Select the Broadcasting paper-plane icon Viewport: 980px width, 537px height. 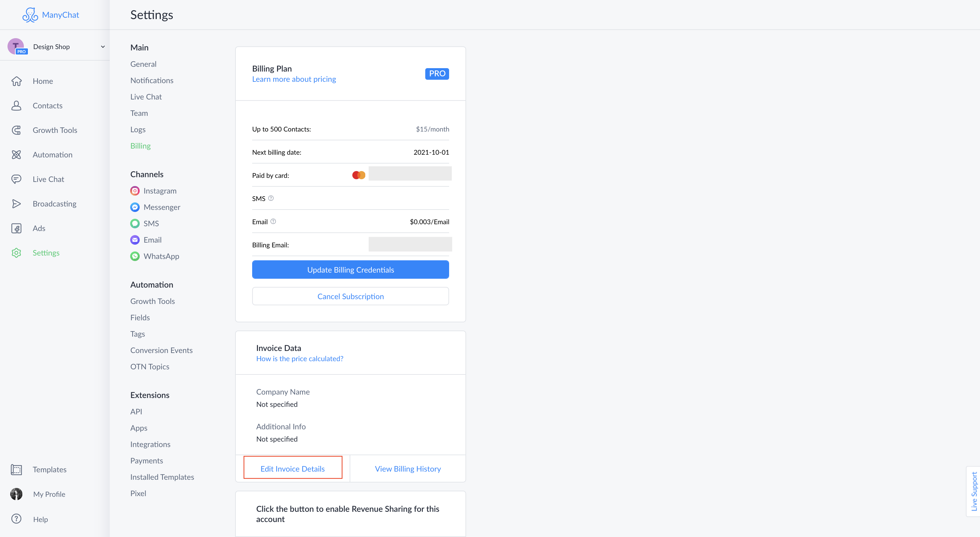(x=17, y=203)
